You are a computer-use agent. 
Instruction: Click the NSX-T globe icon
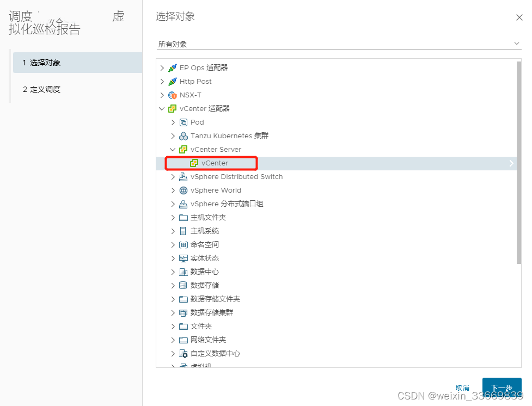(173, 95)
